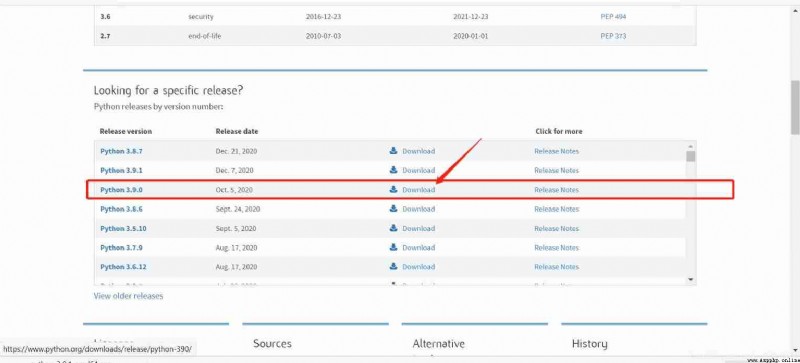The width and height of the screenshot is (800, 363).
Task: Click release list scrollbar up arrow
Action: [x=691, y=147]
